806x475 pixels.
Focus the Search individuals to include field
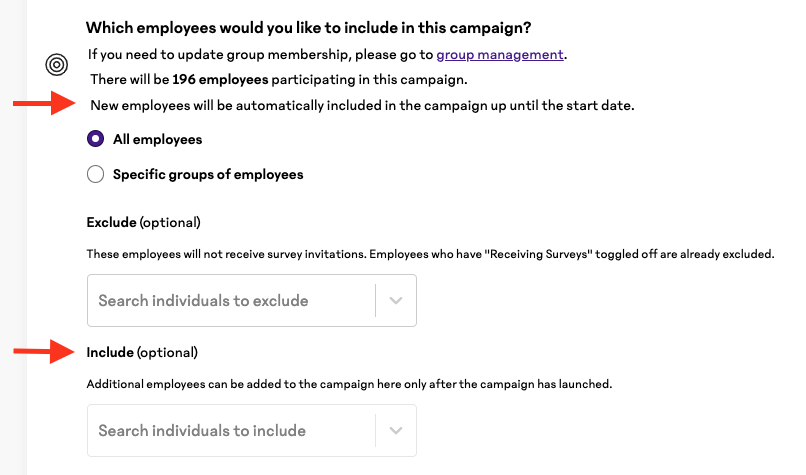(252, 431)
